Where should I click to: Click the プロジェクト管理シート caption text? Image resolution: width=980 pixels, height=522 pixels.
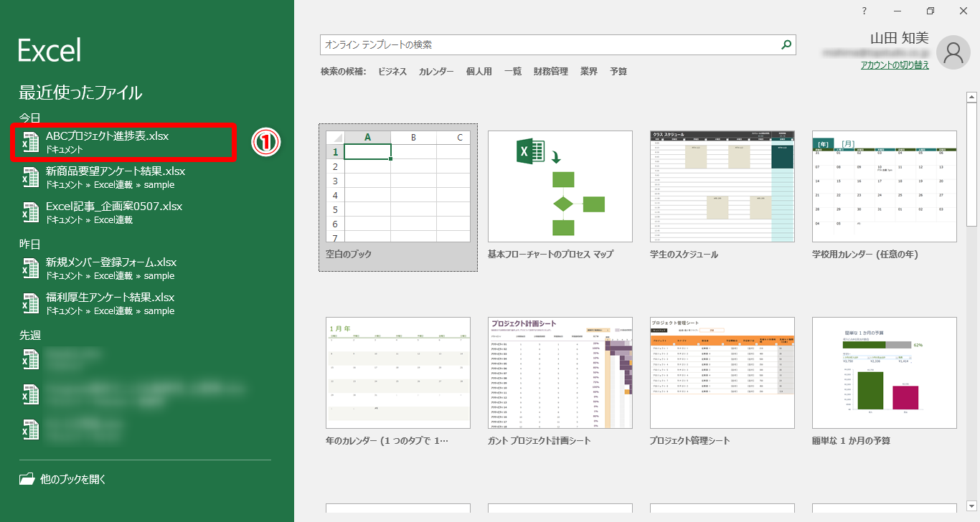point(690,440)
